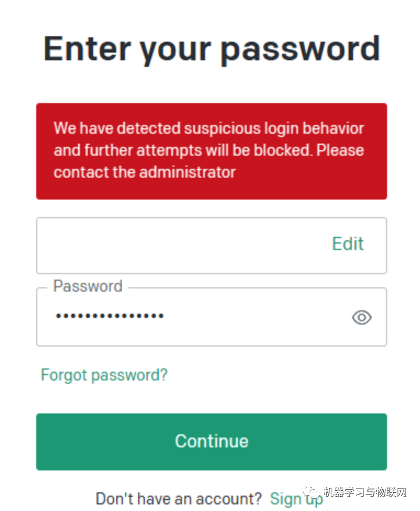This screenshot has height=511, width=420.
Task: Follow the Sign up link
Action: [296, 498]
